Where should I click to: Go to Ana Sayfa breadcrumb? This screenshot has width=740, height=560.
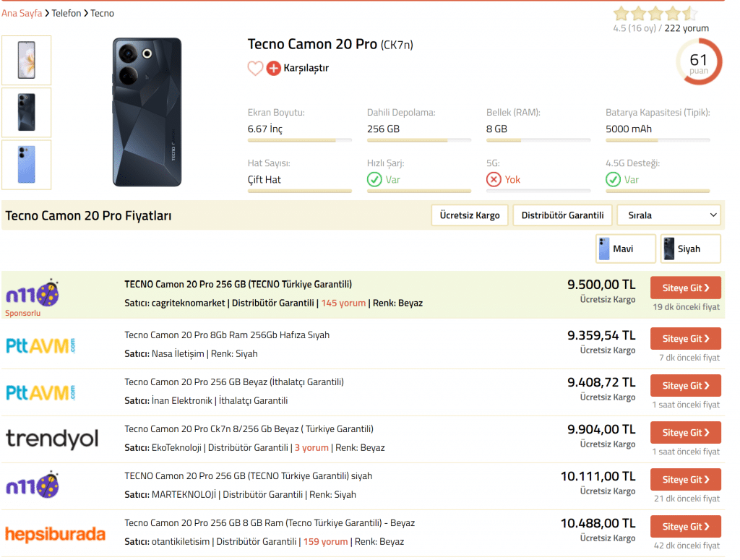[22, 13]
